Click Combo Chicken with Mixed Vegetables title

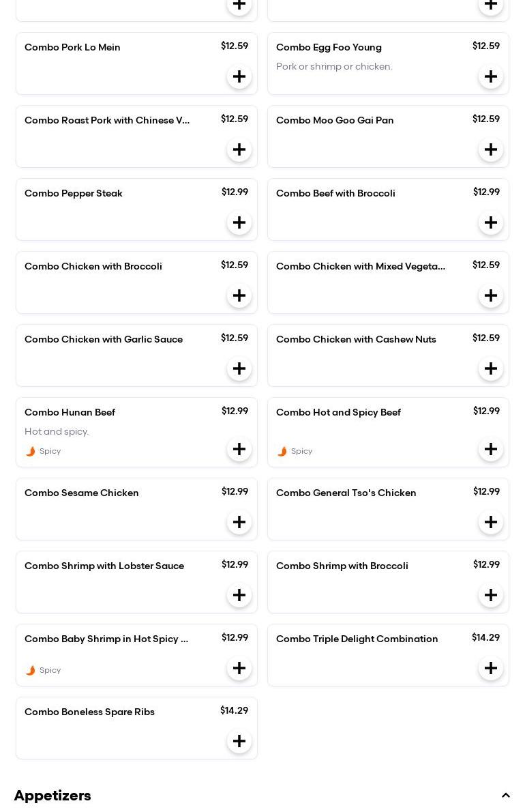point(361,267)
